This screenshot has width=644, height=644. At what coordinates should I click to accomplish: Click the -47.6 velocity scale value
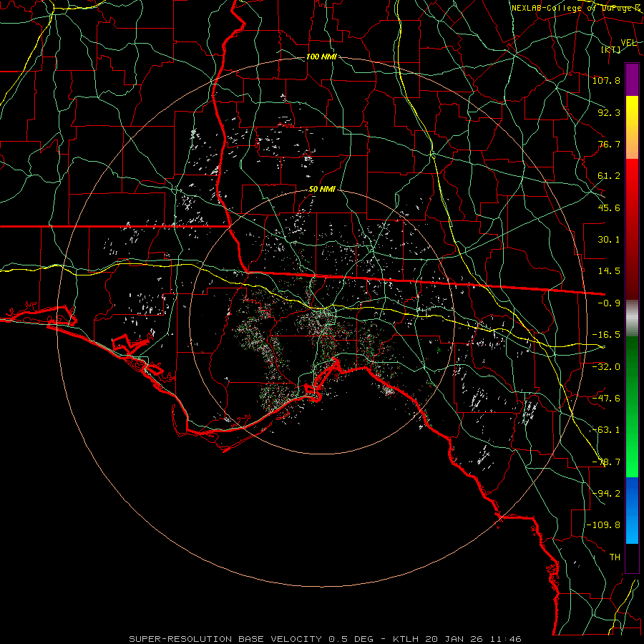pyautogui.click(x=606, y=399)
